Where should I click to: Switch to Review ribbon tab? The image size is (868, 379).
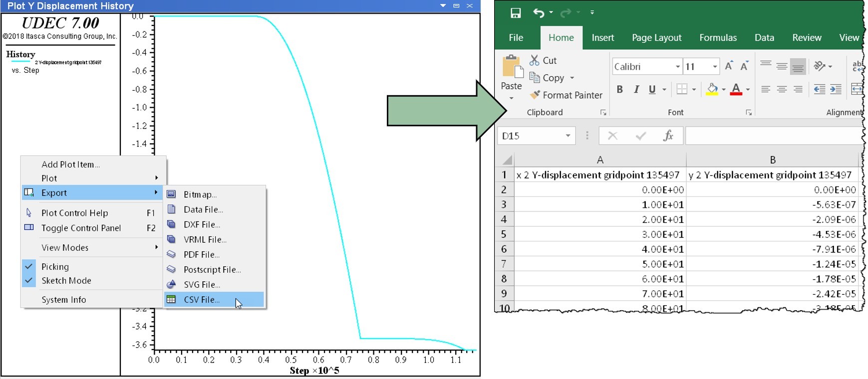coord(807,37)
